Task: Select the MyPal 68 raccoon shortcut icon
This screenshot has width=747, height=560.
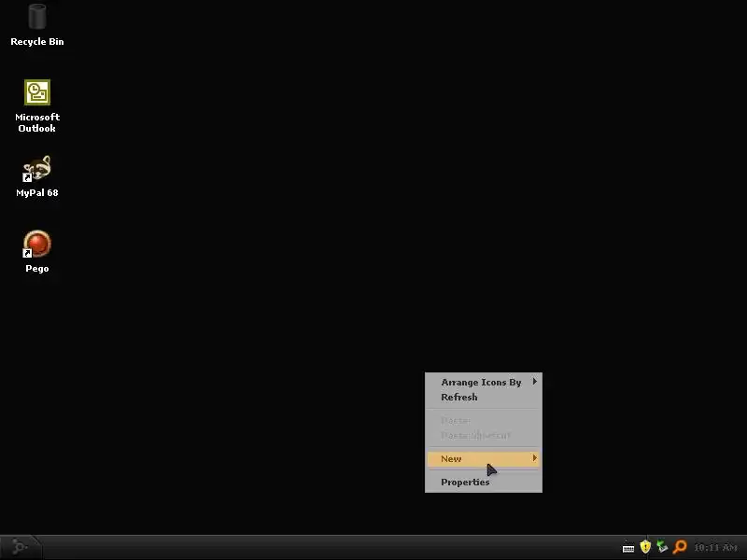Action: 37,169
